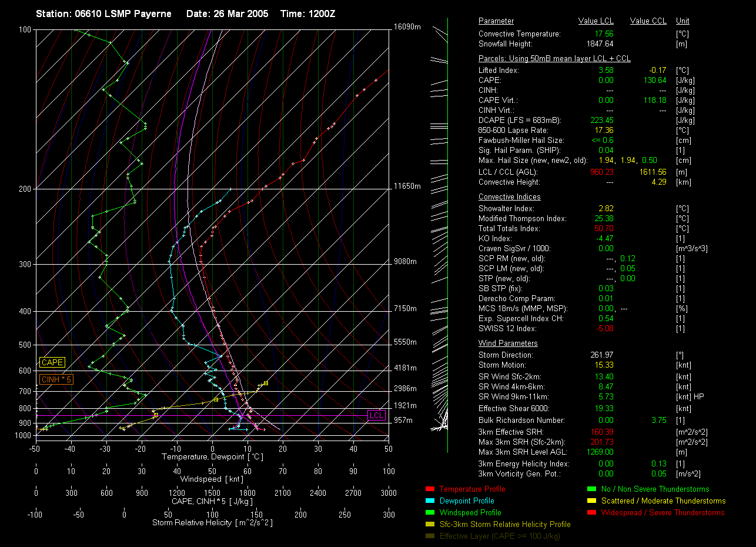
Task: Click the underlined Wind Parameters heading
Action: point(508,343)
